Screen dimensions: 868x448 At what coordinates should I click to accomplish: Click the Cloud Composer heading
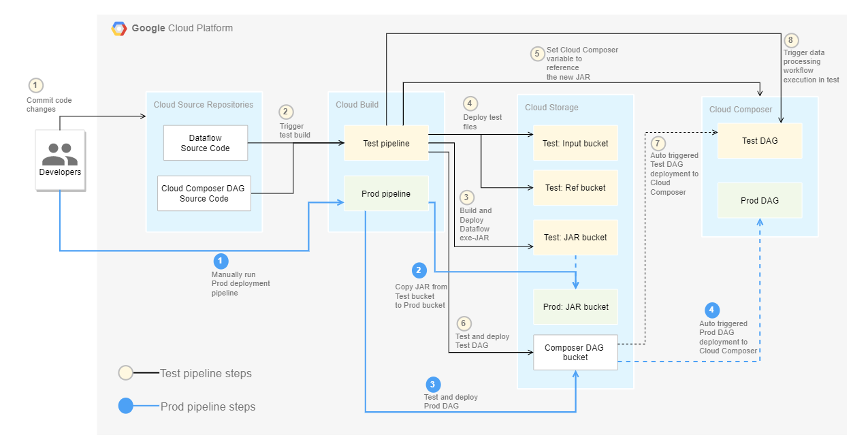click(741, 109)
